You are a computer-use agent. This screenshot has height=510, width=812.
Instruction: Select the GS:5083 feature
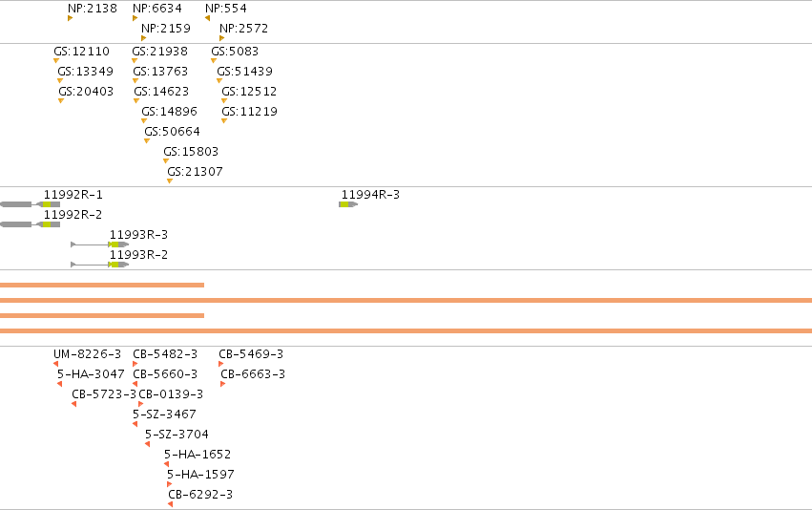(235, 52)
